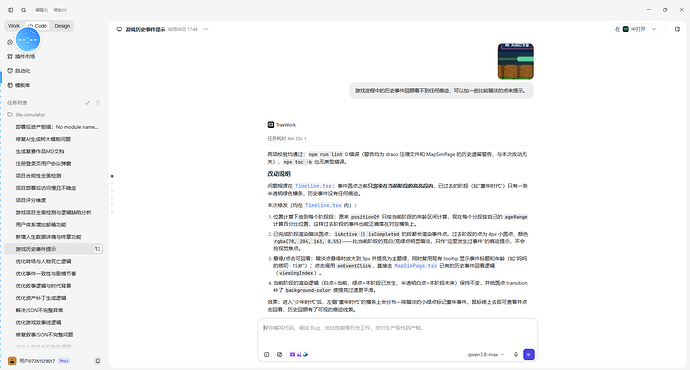
Task: Open task 生成…MD文档
Action: [x=40, y=151]
